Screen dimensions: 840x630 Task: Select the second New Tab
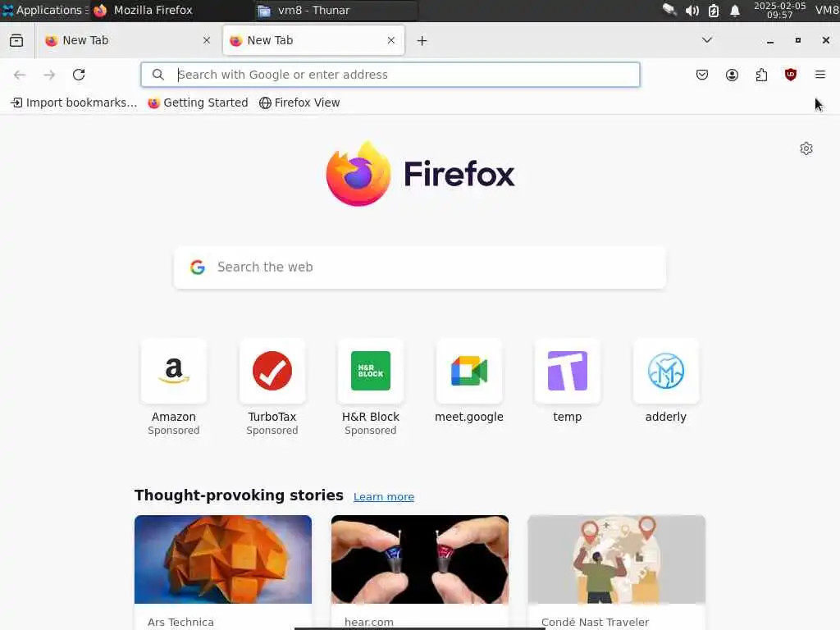[313, 40]
